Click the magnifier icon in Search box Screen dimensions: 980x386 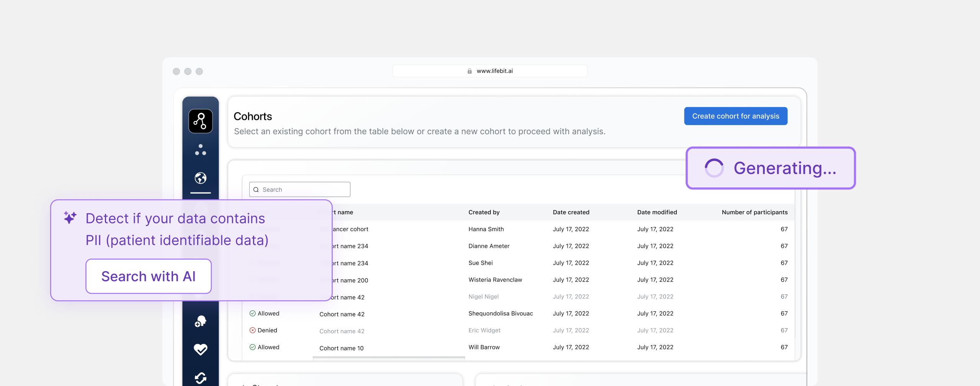256,190
